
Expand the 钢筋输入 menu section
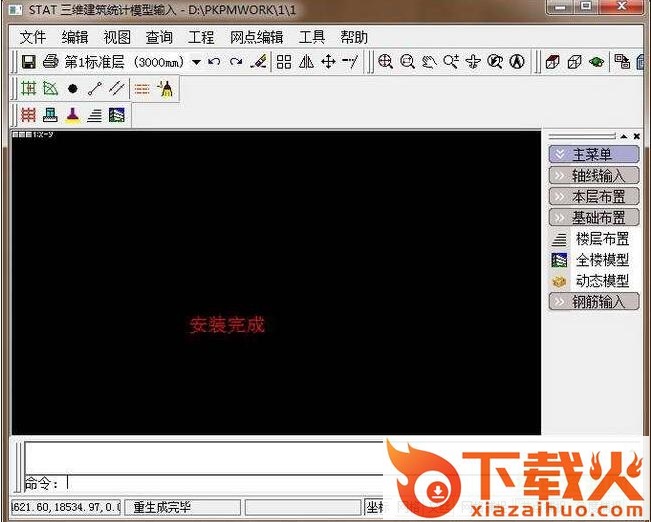(x=594, y=302)
